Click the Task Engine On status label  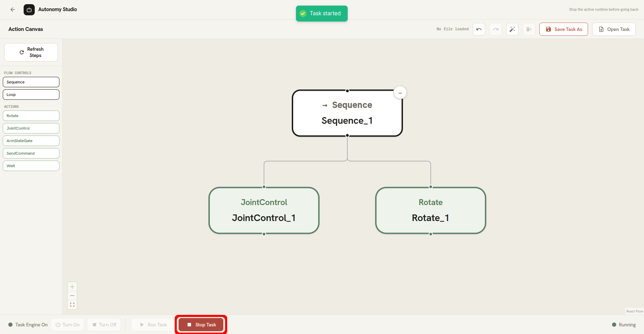coord(28,325)
